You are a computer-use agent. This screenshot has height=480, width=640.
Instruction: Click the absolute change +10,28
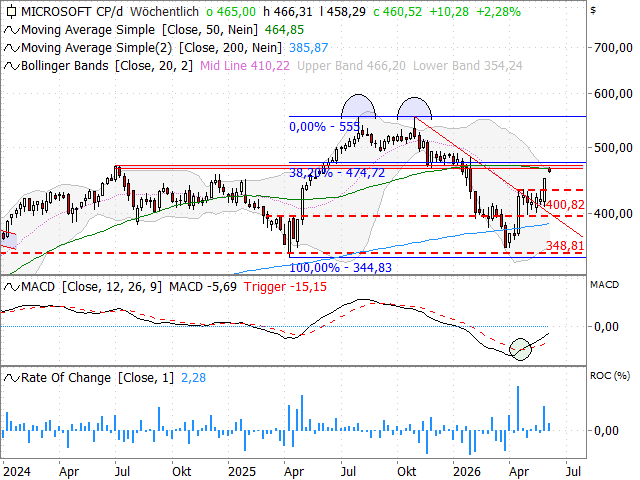[449, 12]
